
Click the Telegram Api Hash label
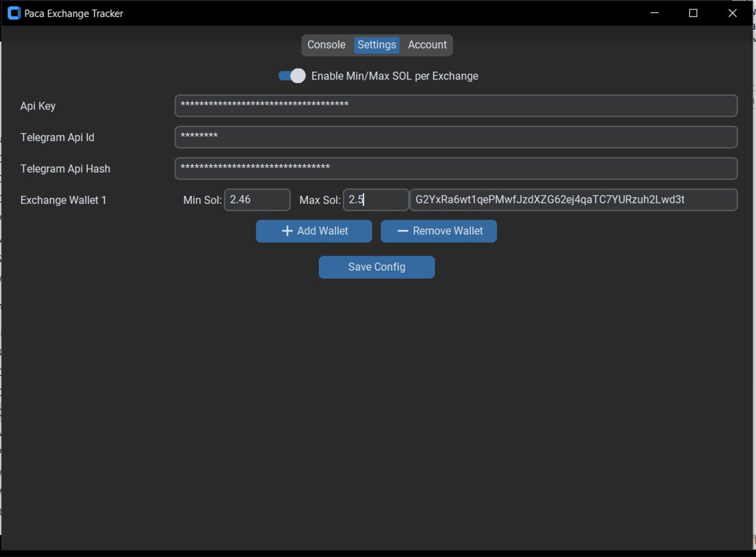[65, 169]
